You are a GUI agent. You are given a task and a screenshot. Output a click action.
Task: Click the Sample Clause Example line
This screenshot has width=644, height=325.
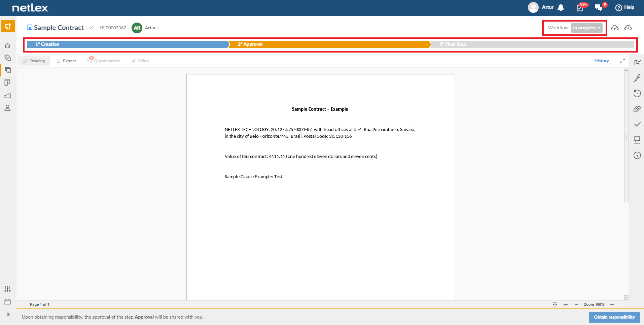point(254,177)
